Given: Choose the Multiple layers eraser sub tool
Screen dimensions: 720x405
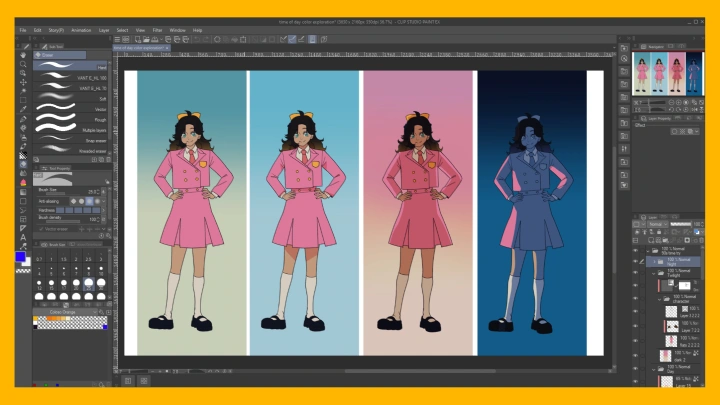Looking at the screenshot, I should click(x=70, y=129).
